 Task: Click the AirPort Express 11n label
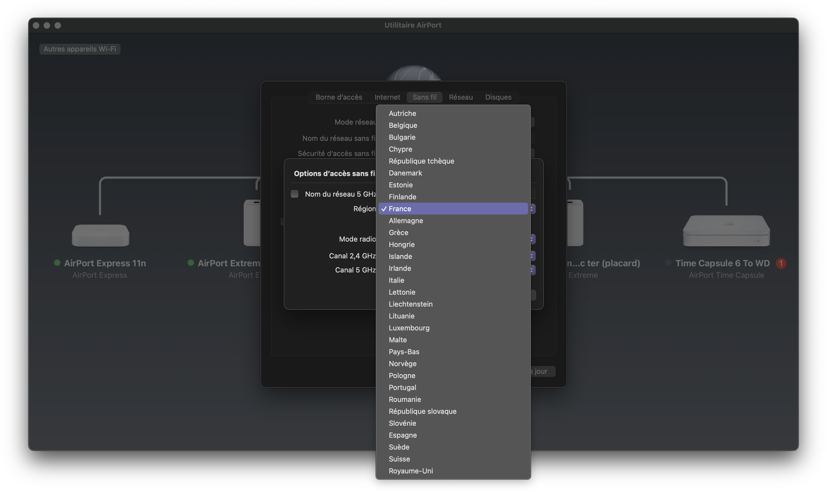click(x=105, y=263)
